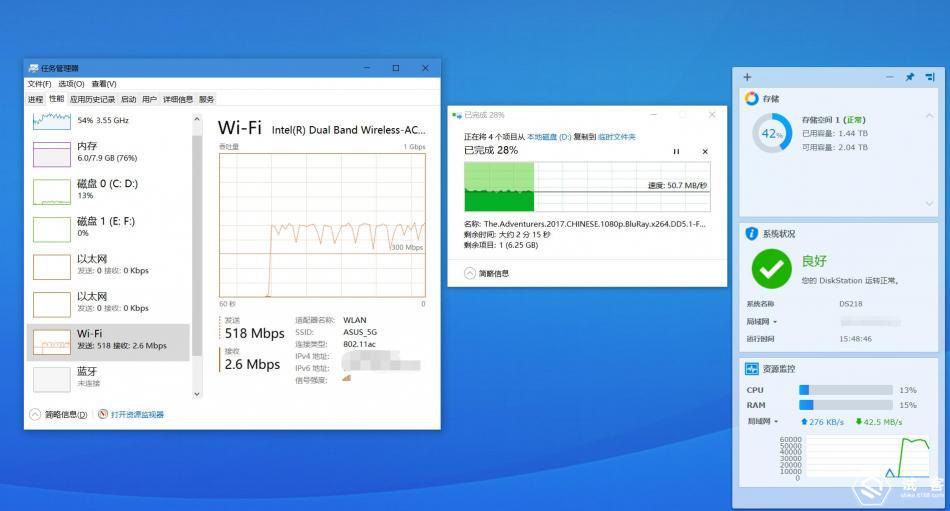Pause the file copy operation
Viewport: 950px width, 511px height.
[676, 151]
